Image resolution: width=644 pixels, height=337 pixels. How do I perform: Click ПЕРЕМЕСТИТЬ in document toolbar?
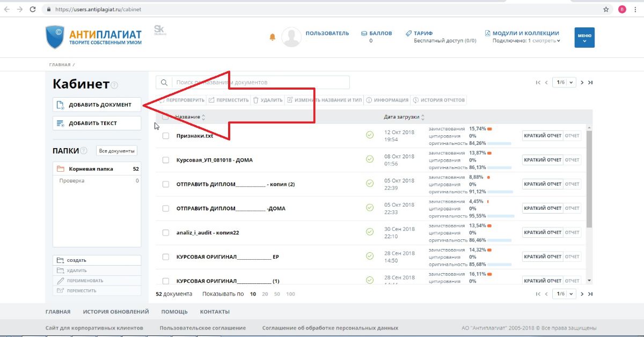229,100
